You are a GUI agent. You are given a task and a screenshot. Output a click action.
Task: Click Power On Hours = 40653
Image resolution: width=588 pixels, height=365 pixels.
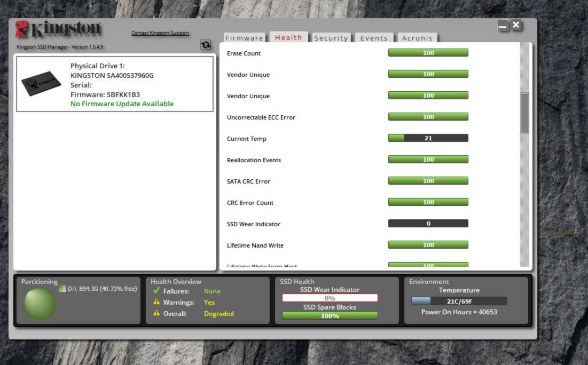click(459, 312)
